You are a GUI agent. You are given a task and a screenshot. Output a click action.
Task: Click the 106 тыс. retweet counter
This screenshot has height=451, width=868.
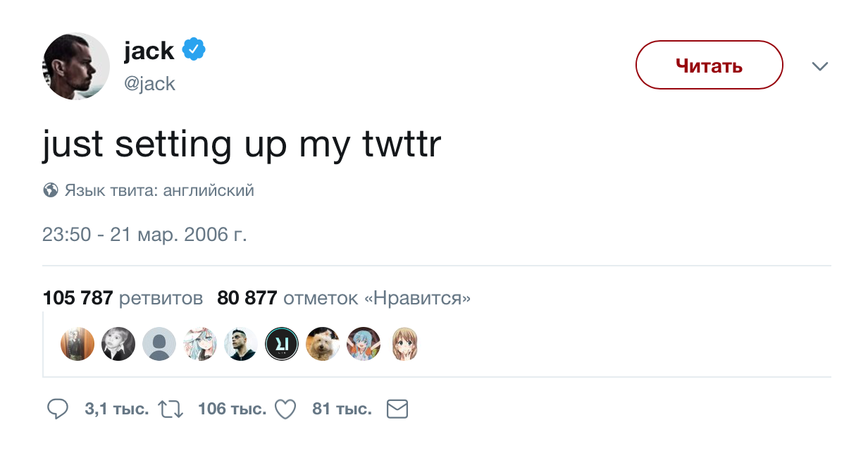pyautogui.click(x=232, y=409)
